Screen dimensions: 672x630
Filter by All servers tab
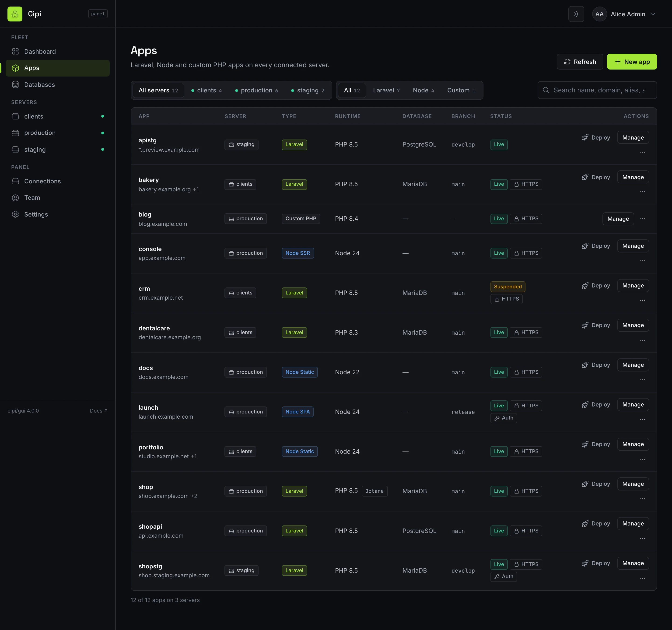click(x=158, y=90)
